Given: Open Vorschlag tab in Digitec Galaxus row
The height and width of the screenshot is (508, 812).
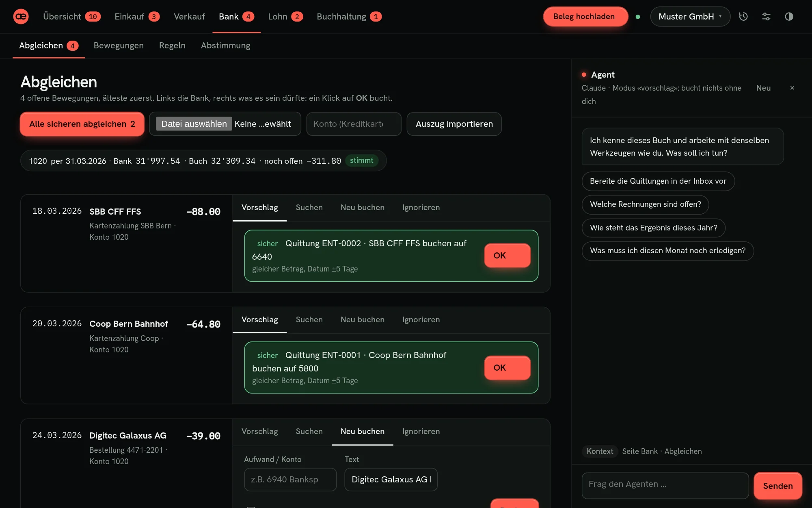Looking at the screenshot, I should click(x=259, y=432).
